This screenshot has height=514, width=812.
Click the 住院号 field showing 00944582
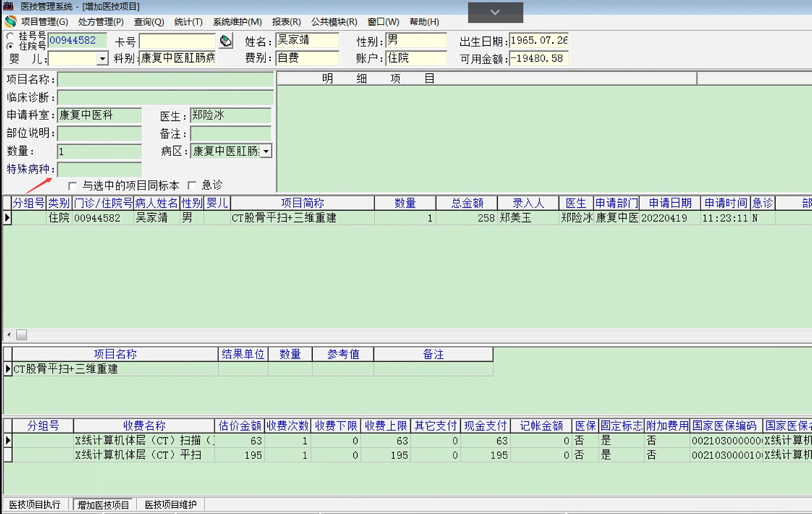tap(78, 40)
